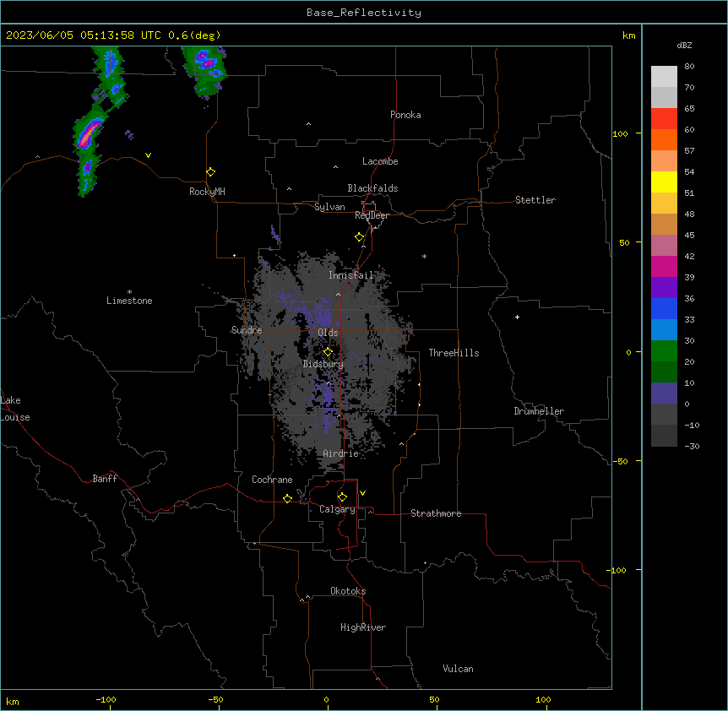Select the yellow diamond marker below Cochrane
This screenshot has width=728, height=711.
point(287,498)
